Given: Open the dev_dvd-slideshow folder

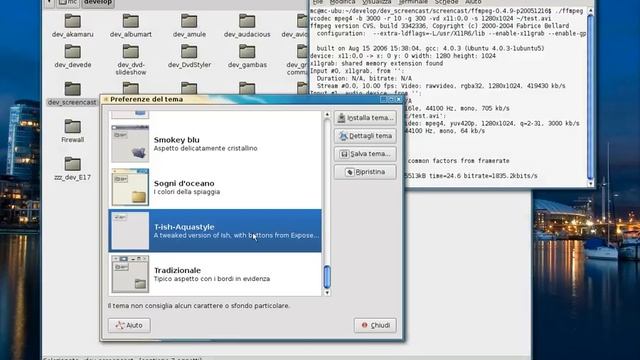Looking at the screenshot, I should [131, 60].
